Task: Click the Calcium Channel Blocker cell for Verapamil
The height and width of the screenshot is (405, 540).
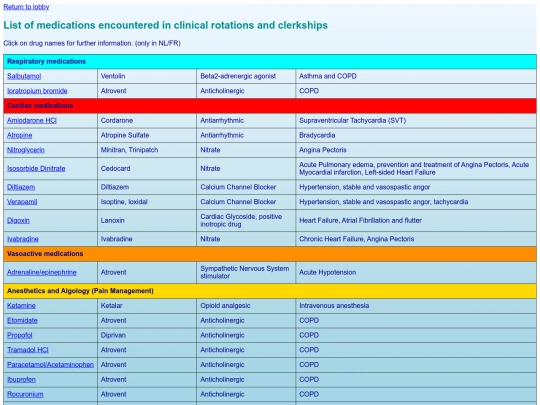Action: (x=246, y=202)
